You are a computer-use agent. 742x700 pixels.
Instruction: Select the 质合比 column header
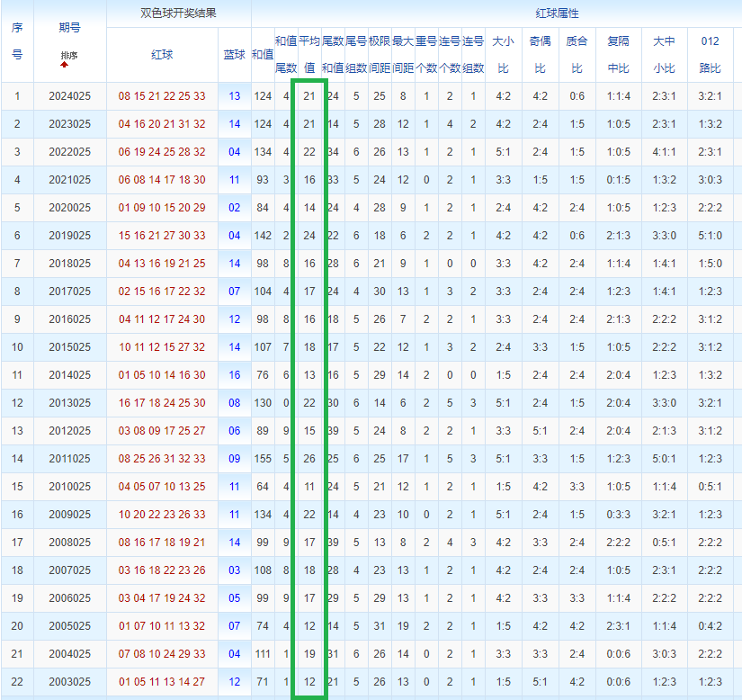(x=577, y=54)
